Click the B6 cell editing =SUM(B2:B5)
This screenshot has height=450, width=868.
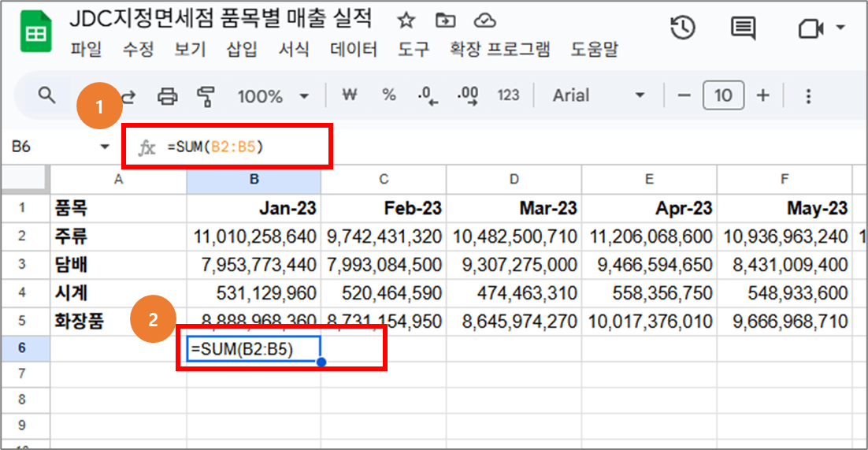(254, 349)
